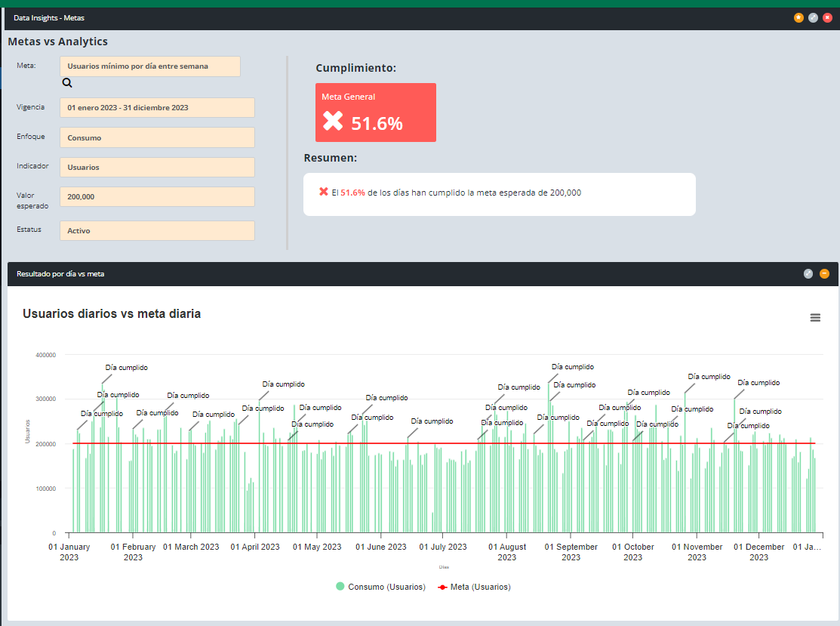Mark window as favorite with star icon
840x626 pixels.
click(798, 17)
